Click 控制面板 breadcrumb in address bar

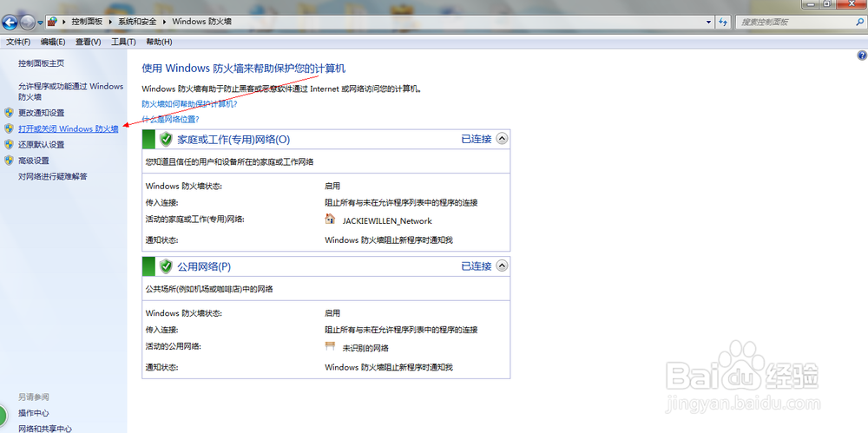point(87,22)
